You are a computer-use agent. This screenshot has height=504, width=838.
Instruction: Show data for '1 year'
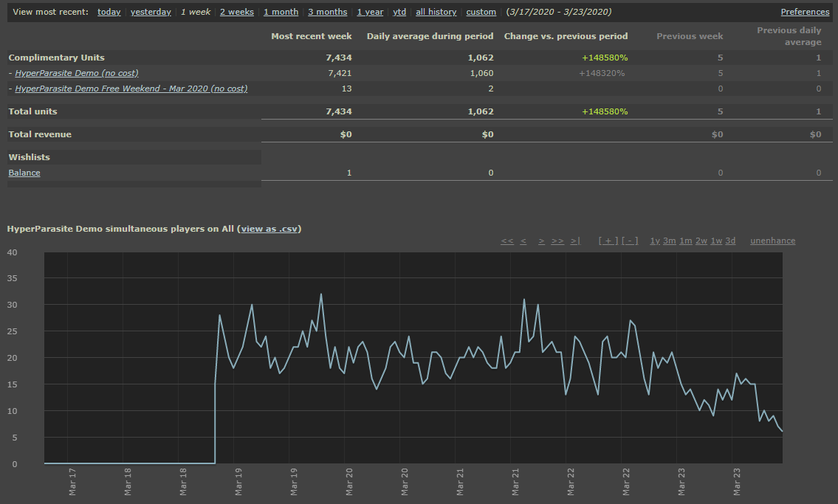click(370, 12)
